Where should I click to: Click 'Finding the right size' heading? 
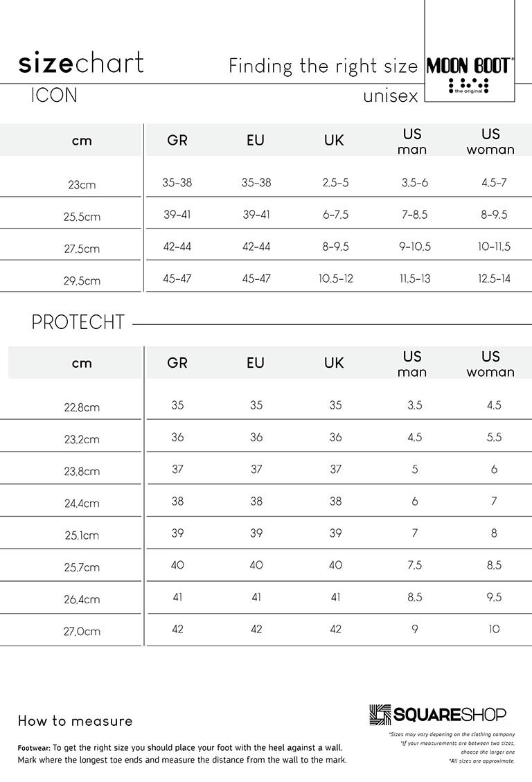coord(323,66)
